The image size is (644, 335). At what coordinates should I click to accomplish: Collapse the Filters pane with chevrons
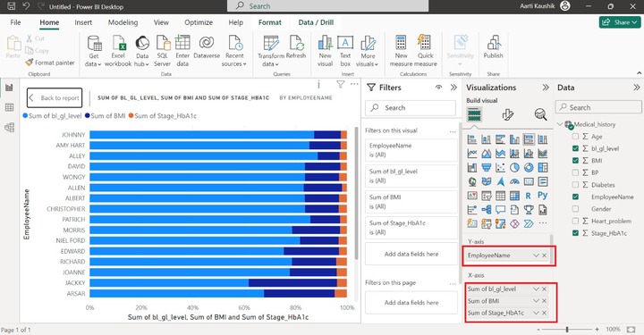click(x=453, y=88)
